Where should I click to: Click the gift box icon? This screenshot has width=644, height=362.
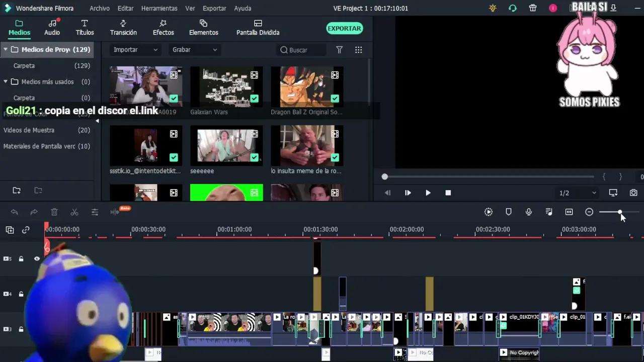(533, 8)
